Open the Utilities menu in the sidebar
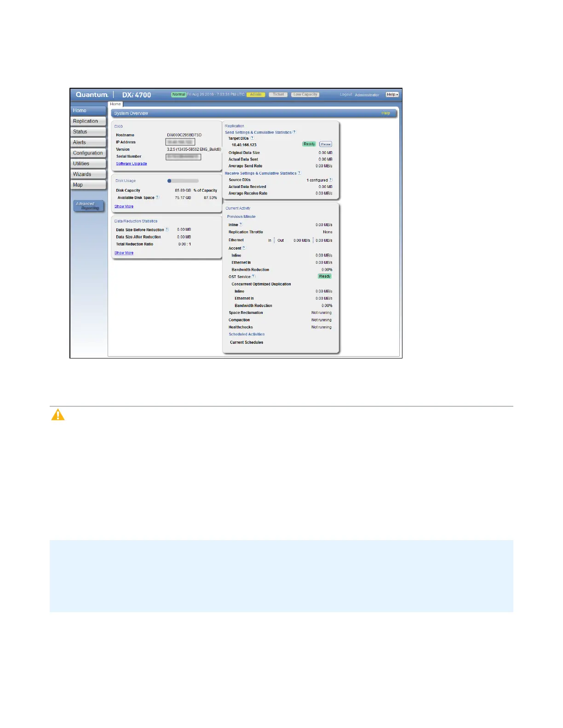Screen dimensions: 563x728 88,164
